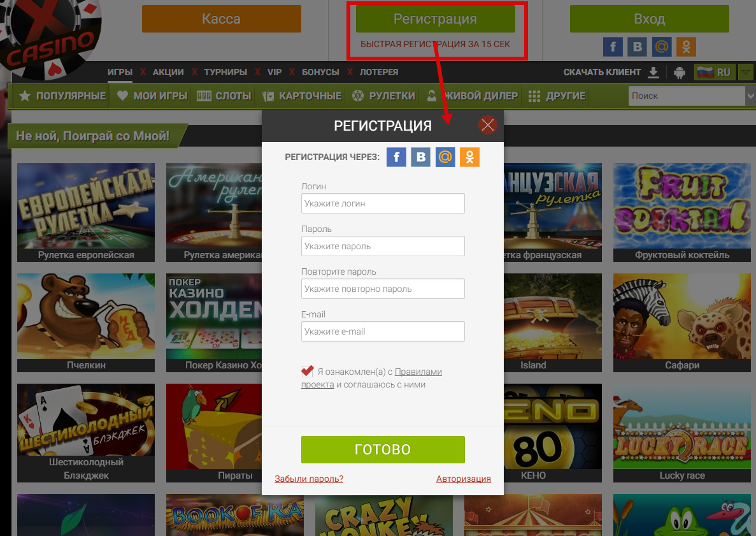This screenshot has height=536, width=756.
Task: Close the Регистрация dialog
Action: click(x=487, y=126)
